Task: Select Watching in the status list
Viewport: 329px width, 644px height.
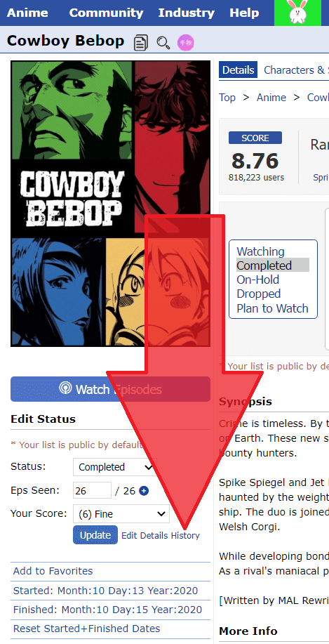Action: coord(260,251)
